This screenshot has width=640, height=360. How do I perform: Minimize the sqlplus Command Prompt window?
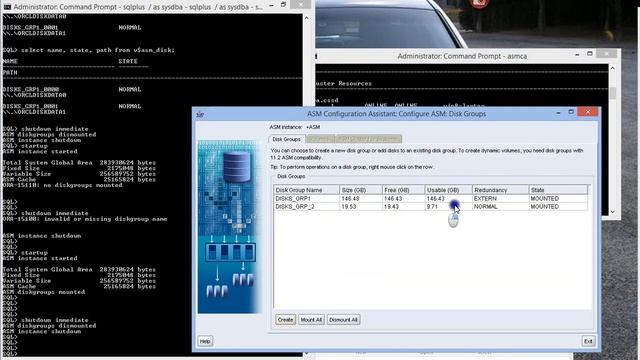pyautogui.click(x=271, y=6)
